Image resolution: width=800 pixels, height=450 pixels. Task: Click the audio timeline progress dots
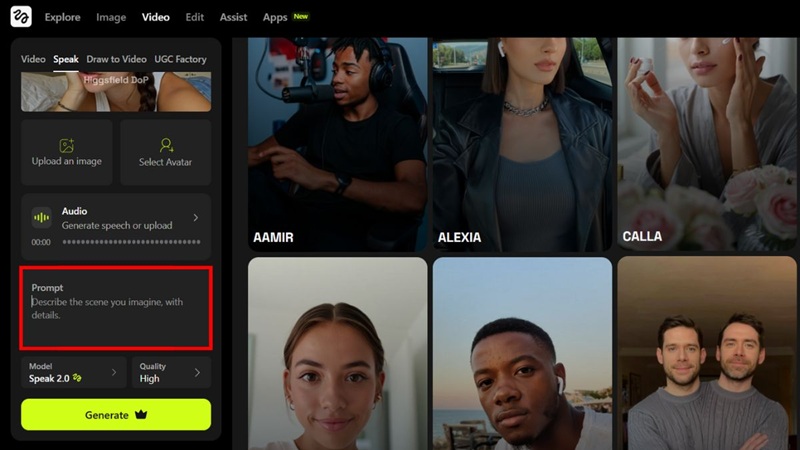click(132, 242)
